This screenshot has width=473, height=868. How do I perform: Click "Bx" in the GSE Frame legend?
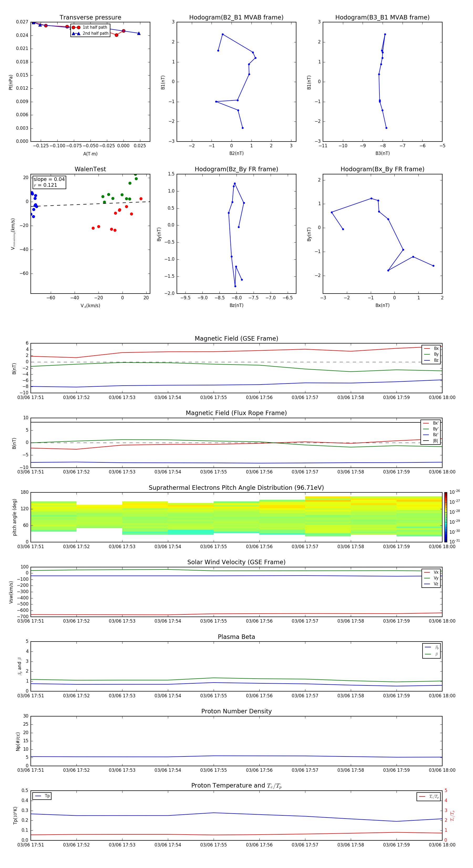pos(436,349)
